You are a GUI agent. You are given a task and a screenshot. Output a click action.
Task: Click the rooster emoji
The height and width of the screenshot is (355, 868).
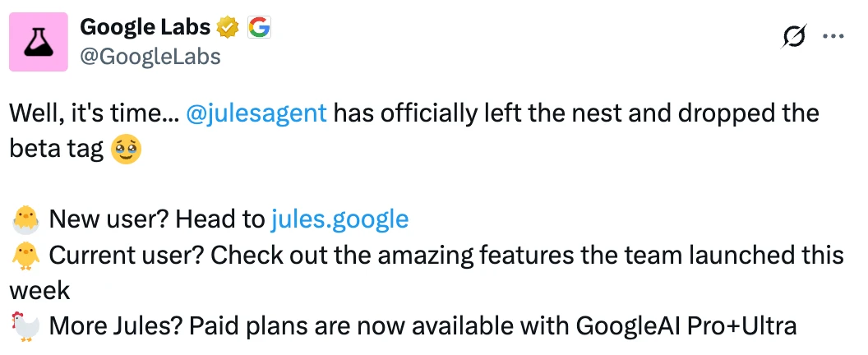click(x=25, y=325)
